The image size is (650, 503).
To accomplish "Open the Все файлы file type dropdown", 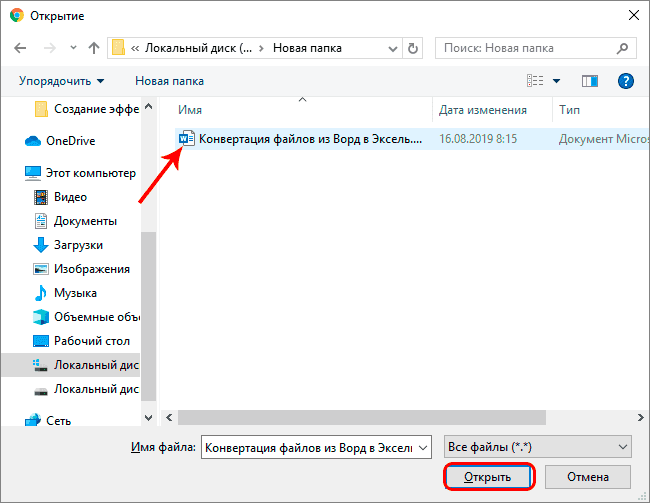I will pos(538,447).
